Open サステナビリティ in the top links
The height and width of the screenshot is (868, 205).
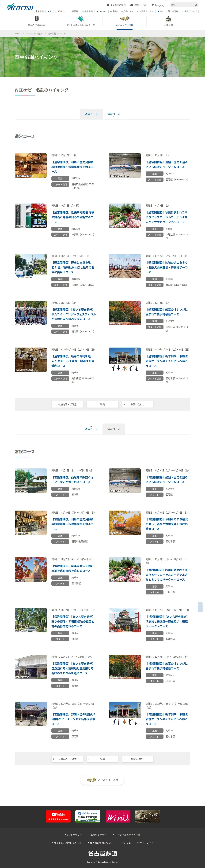pos(57,11)
